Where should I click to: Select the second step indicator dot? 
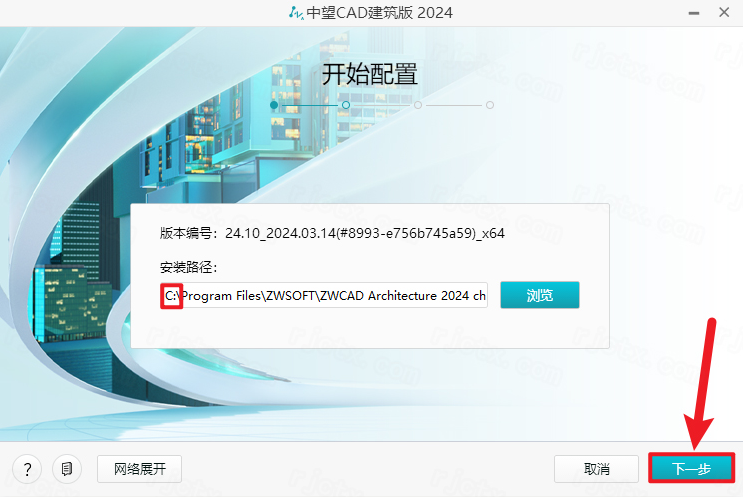coord(346,104)
